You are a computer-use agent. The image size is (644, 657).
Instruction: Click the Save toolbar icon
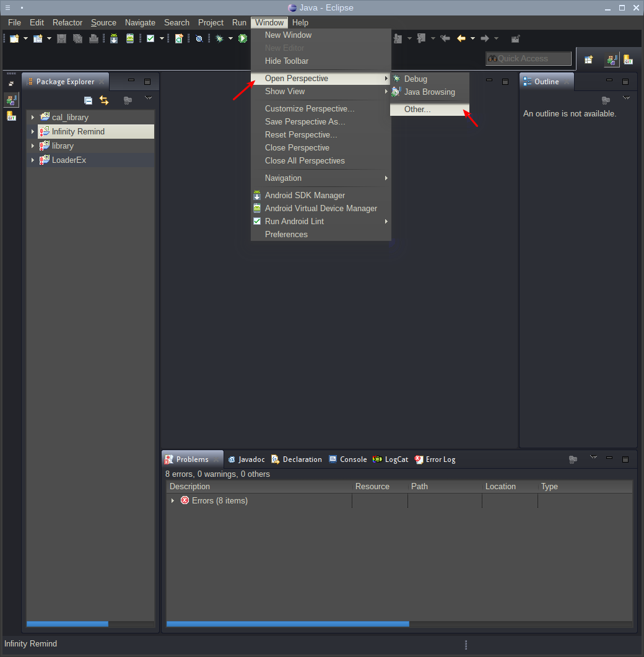pyautogui.click(x=61, y=39)
